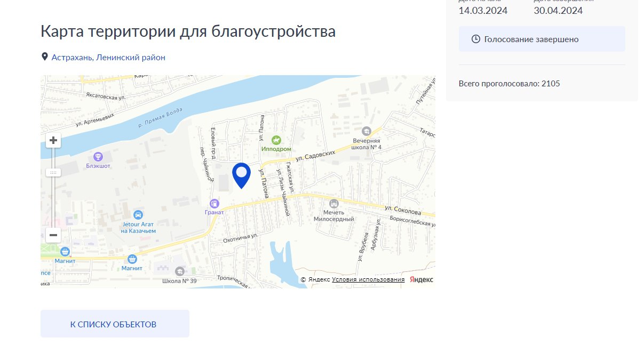The height and width of the screenshot is (346, 644).
Task: Click the Голосование завершено status banner
Action: [x=542, y=39]
